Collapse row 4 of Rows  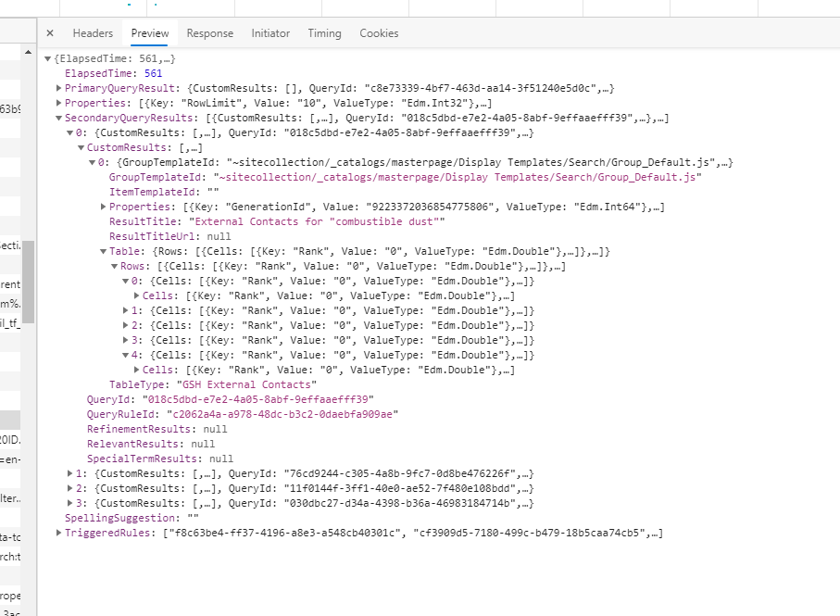(x=125, y=355)
